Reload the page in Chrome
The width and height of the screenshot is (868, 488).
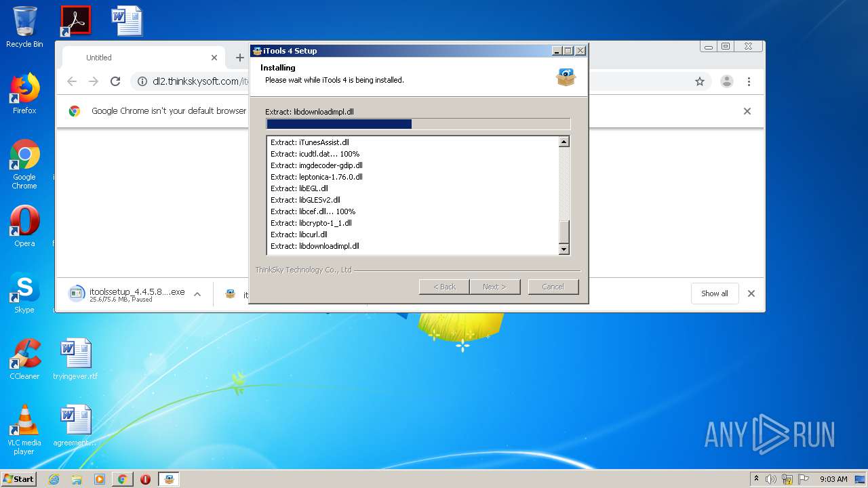pos(115,81)
